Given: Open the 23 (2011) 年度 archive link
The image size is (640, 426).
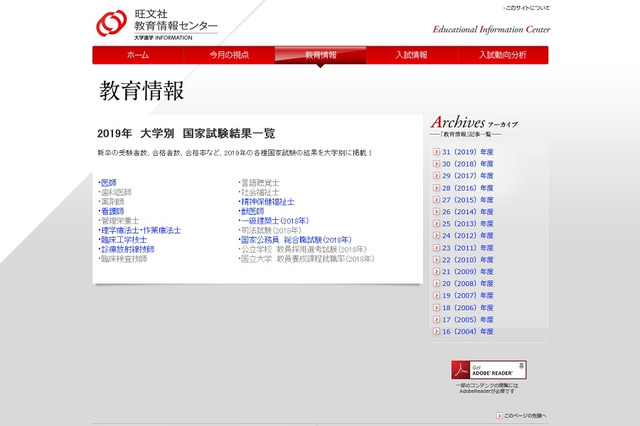Looking at the screenshot, I should [468, 248].
